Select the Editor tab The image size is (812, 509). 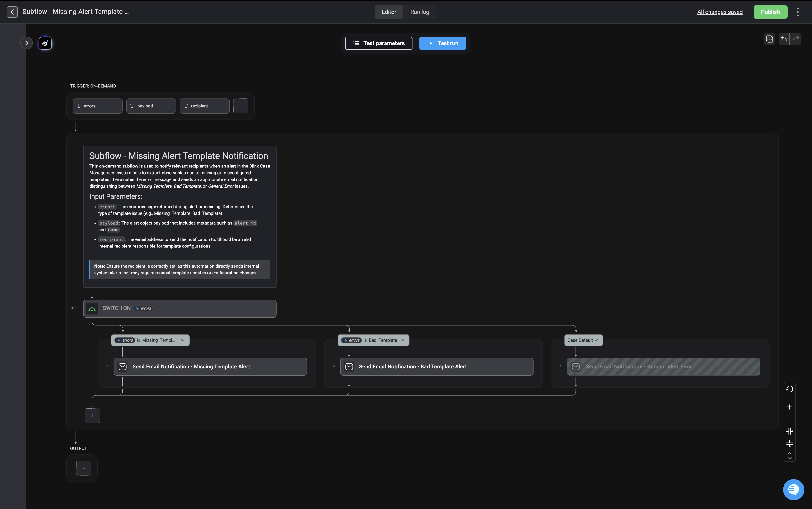(x=389, y=12)
